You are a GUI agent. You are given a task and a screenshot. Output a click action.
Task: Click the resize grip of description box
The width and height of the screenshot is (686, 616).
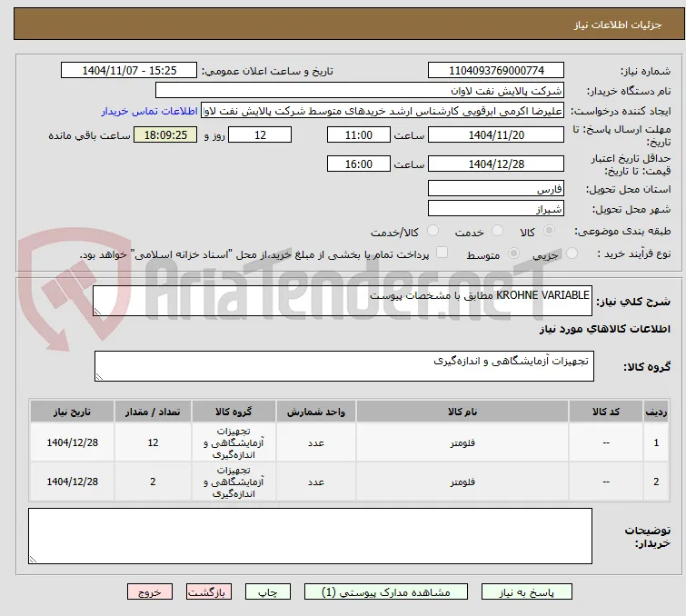pos(97,311)
